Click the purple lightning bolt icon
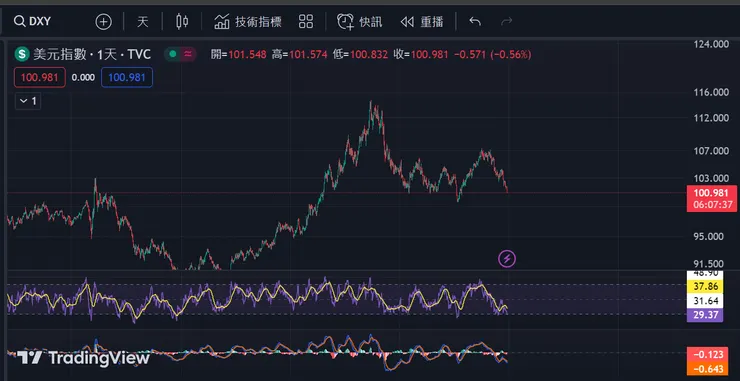Screen dimensions: 740x381 point(507,258)
